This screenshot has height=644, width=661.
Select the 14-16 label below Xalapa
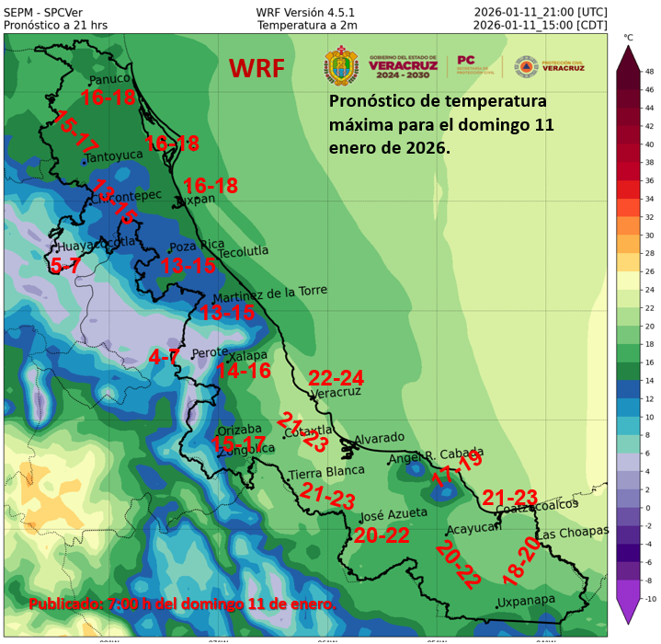[x=243, y=371]
